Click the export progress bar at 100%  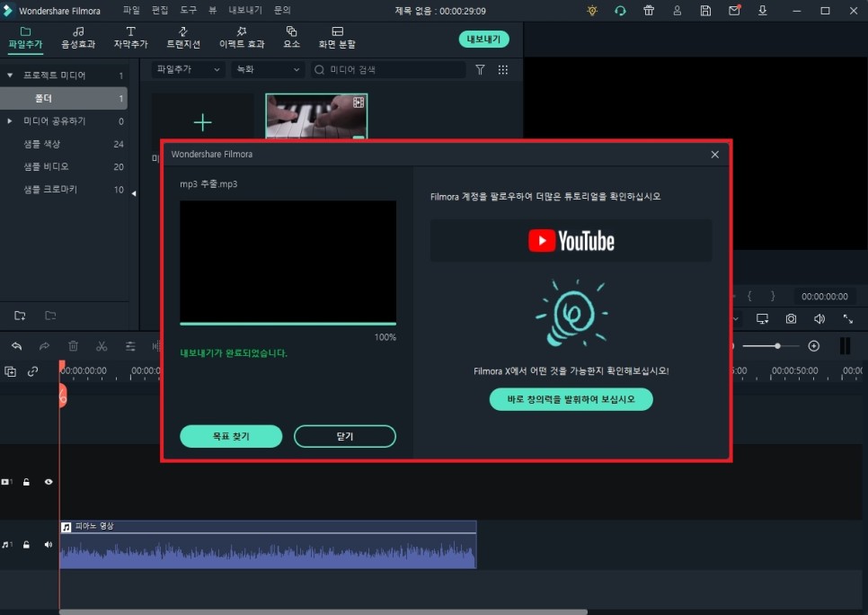tap(288, 324)
